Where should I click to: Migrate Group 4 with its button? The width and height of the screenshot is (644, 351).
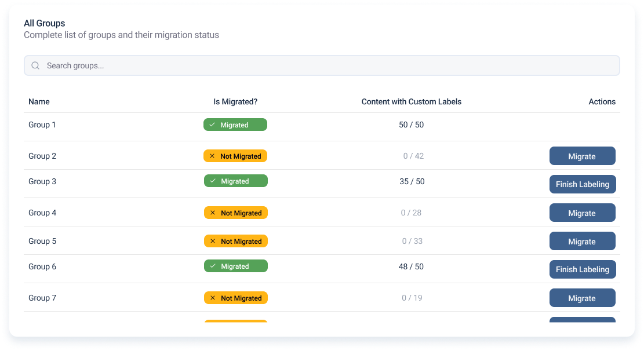pyautogui.click(x=582, y=213)
